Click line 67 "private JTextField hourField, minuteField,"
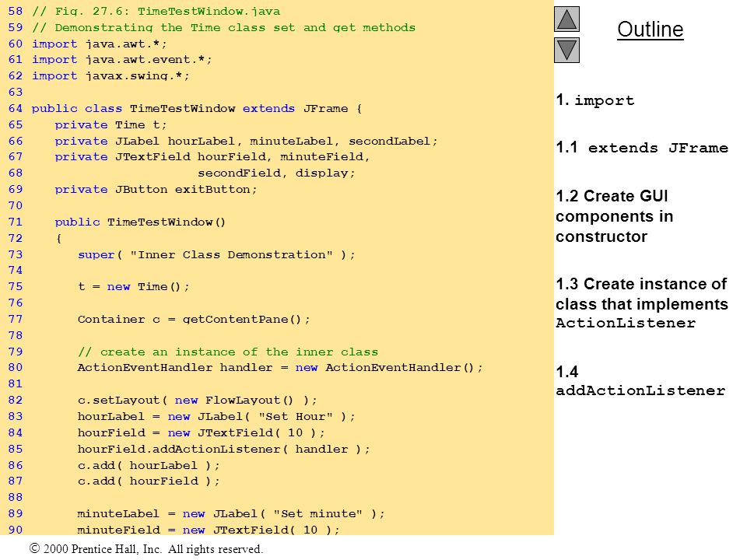 tap(212, 156)
